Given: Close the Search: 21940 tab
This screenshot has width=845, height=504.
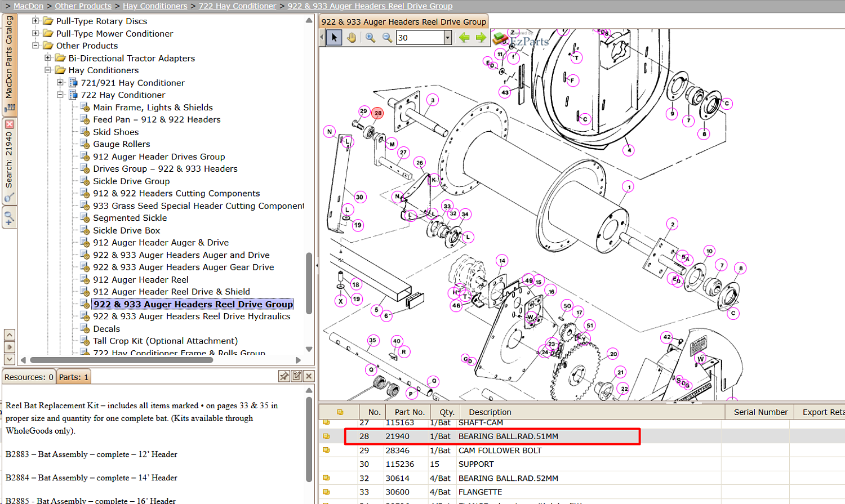Looking at the screenshot, I should pyautogui.click(x=9, y=124).
